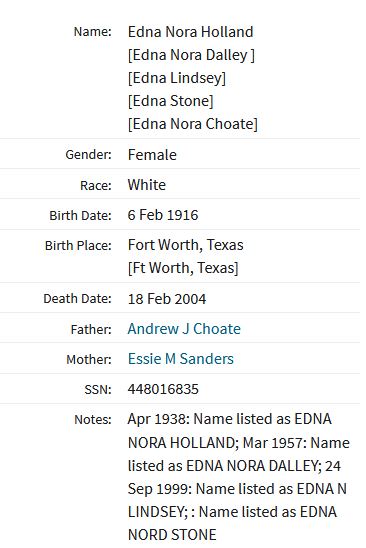The width and height of the screenshot is (366, 548).
Task: Select death date 18 Feb 2004
Action: (167, 299)
